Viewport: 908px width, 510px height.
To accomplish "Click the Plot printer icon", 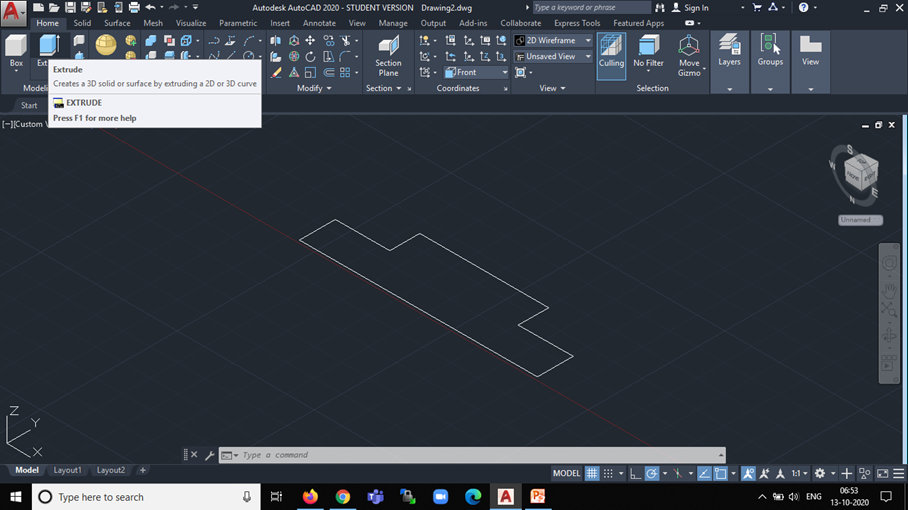I will point(134,8).
